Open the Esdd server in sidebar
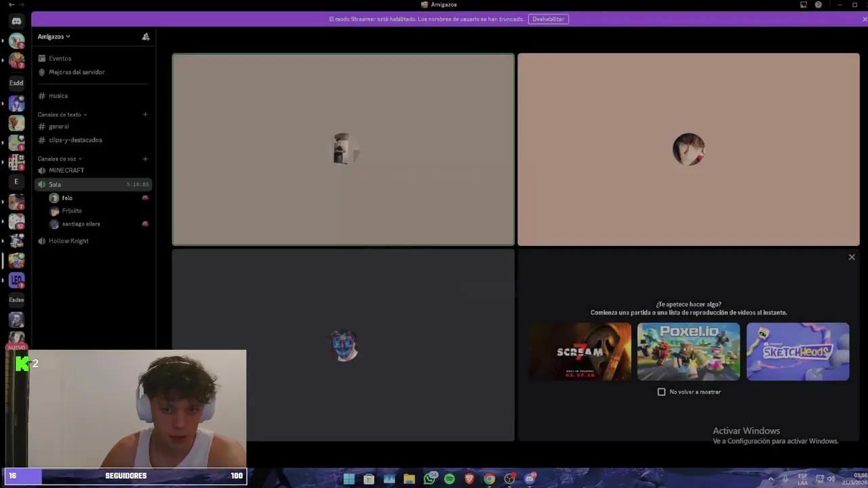This screenshot has height=488, width=868. (x=16, y=83)
